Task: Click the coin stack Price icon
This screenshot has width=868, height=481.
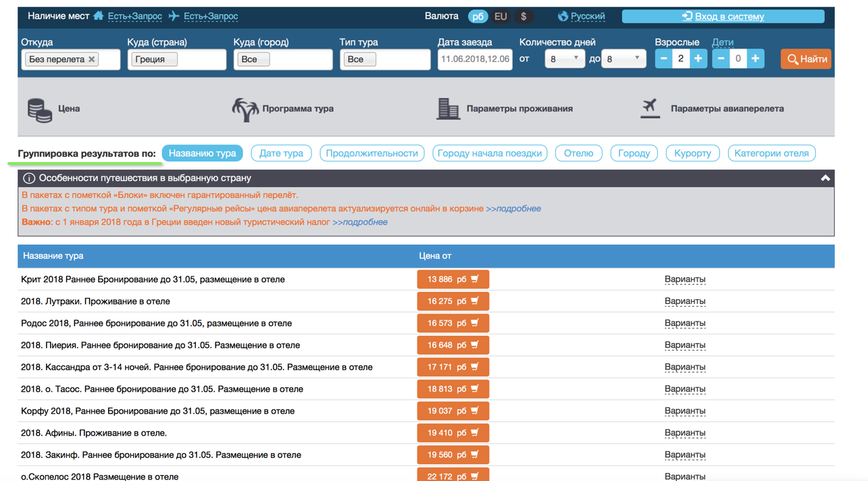Action: click(40, 109)
